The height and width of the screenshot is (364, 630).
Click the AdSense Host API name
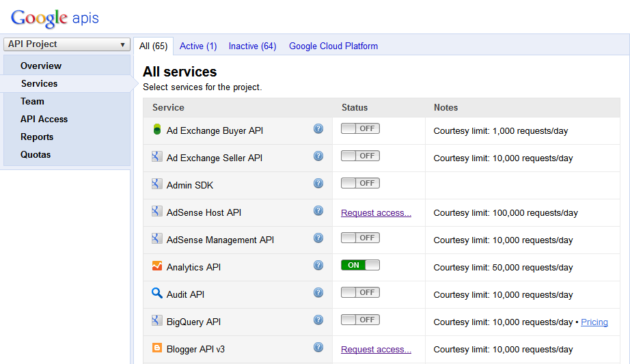(x=204, y=213)
